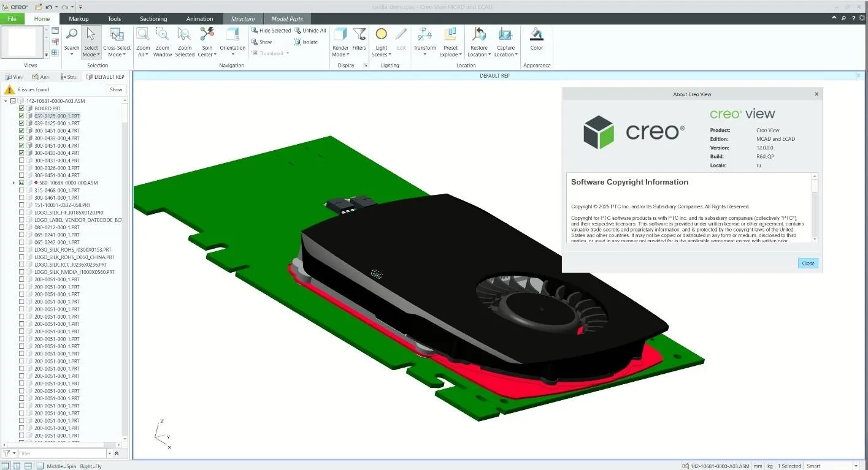Check the 151-10001-0332-058.PRT checkbox
The width and height of the screenshot is (868, 470).
point(21,205)
